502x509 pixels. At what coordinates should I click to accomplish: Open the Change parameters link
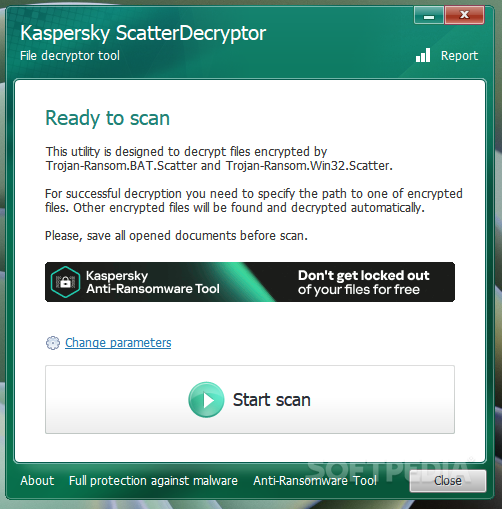click(118, 343)
